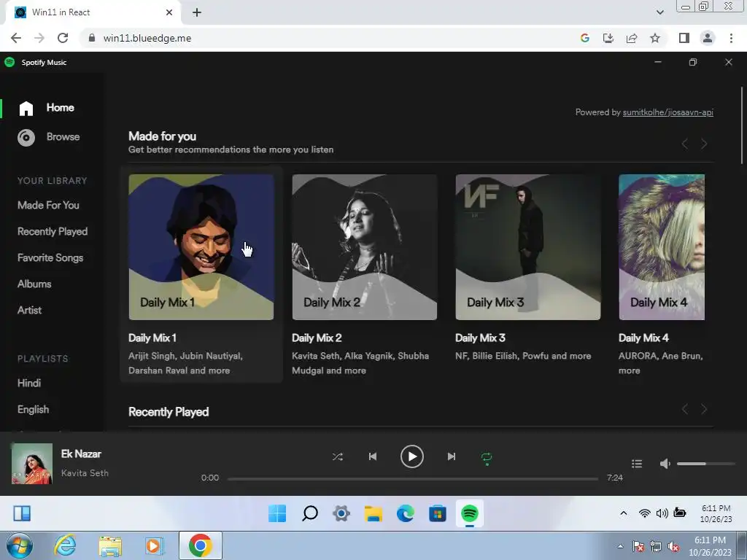The width and height of the screenshot is (747, 560).
Task: Open the Daily Mix 2 cover
Action: (x=365, y=247)
